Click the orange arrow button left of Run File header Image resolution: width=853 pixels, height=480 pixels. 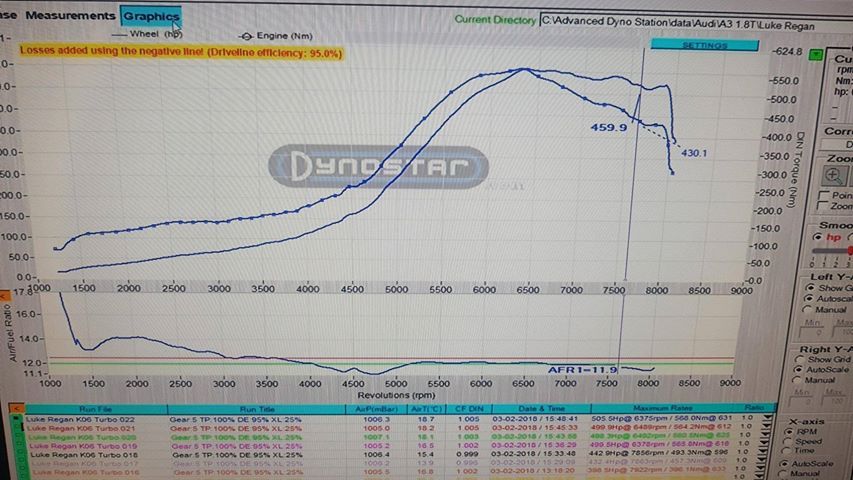pyautogui.click(x=16, y=408)
